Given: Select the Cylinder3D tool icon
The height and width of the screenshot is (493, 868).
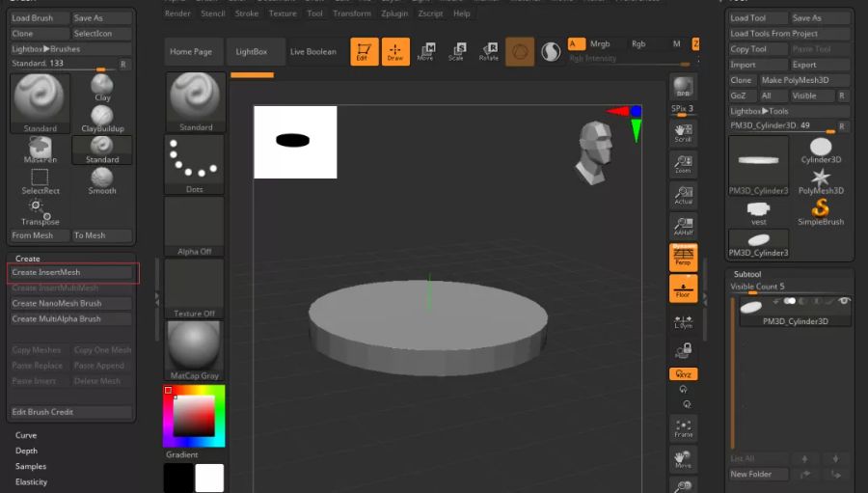Looking at the screenshot, I should point(821,151).
